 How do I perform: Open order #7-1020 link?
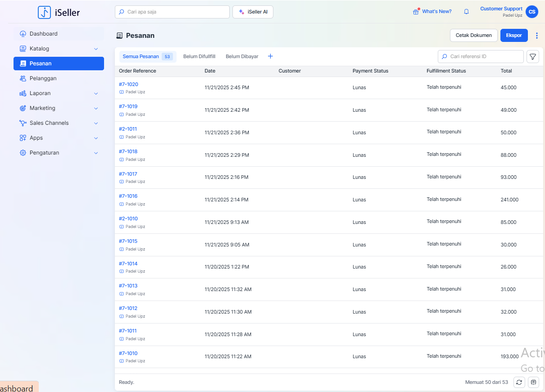tap(128, 84)
